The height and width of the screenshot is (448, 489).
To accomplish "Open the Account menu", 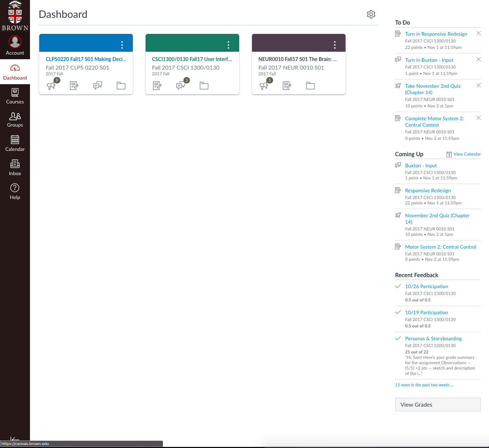I will 15,46.
